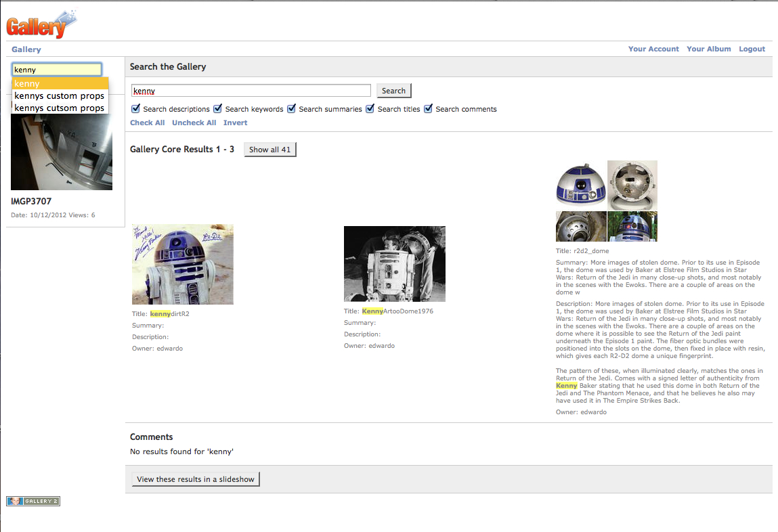Click the Invert link
Image resolution: width=778 pixels, height=532 pixels.
click(235, 123)
